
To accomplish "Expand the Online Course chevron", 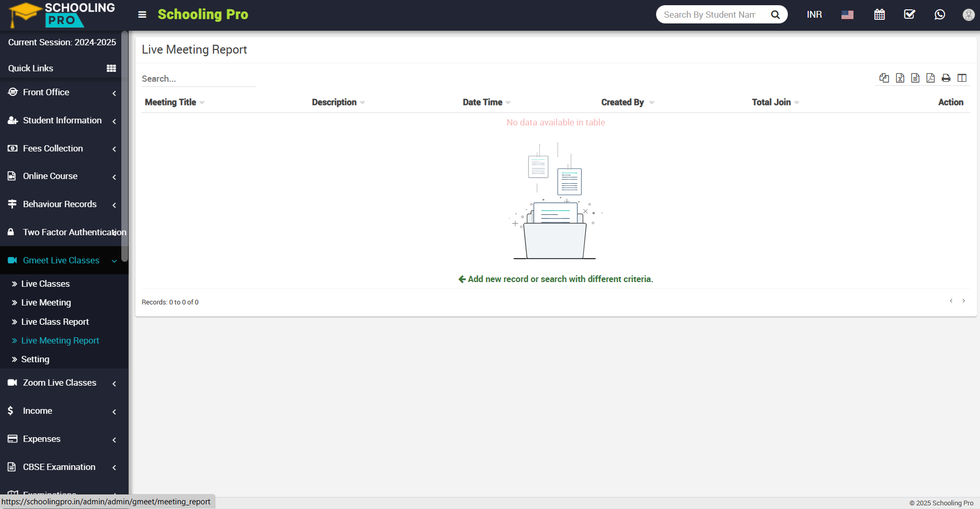I will [x=114, y=177].
